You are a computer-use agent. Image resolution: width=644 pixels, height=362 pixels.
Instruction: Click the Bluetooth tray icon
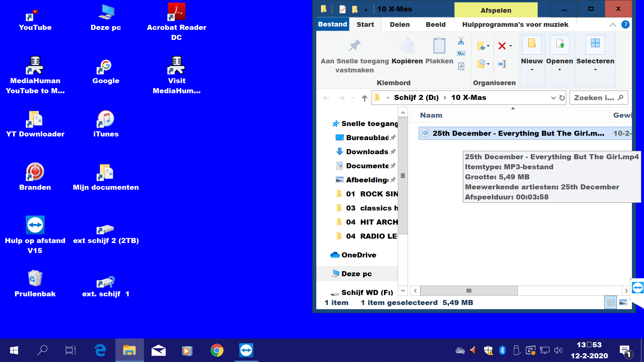tap(502, 351)
